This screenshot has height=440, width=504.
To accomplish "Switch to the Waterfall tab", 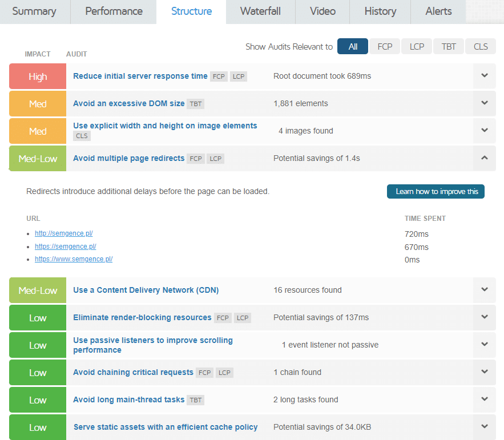I will (260, 11).
